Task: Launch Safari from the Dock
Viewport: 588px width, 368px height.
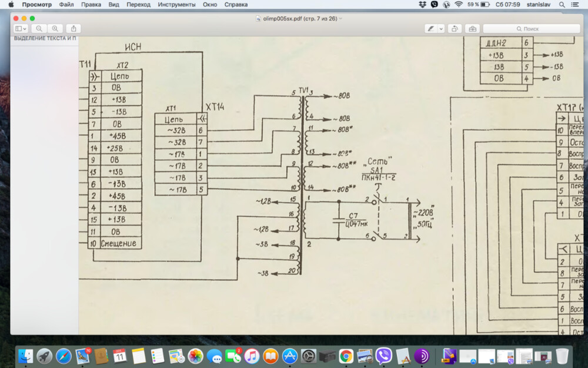Action: [x=64, y=356]
